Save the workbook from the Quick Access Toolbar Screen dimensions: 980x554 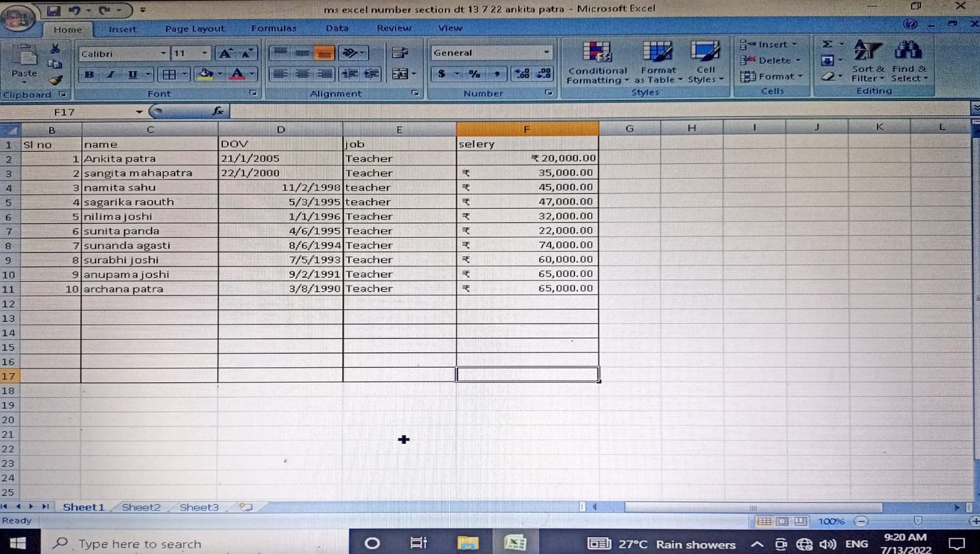tap(54, 10)
